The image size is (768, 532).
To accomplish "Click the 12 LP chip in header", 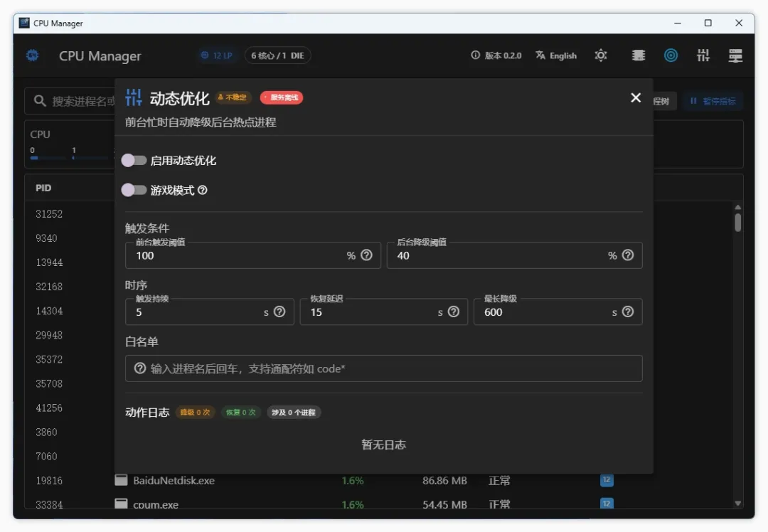I will (217, 55).
